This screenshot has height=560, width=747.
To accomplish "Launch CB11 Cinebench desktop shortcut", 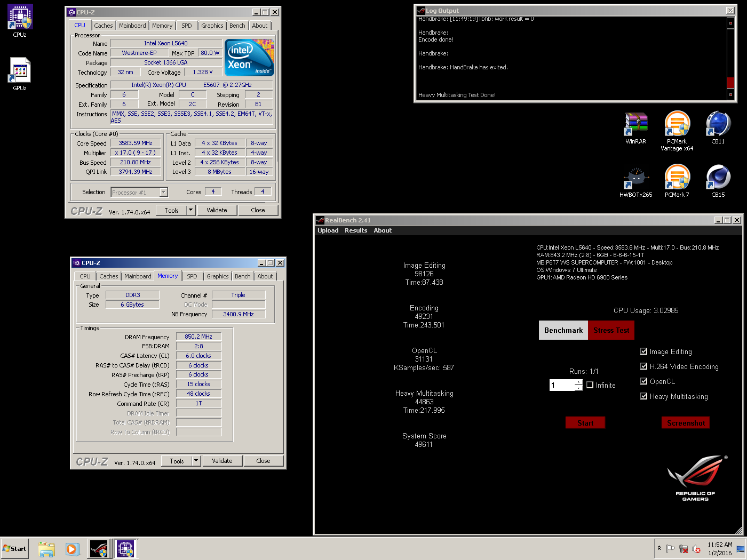I will point(718,127).
